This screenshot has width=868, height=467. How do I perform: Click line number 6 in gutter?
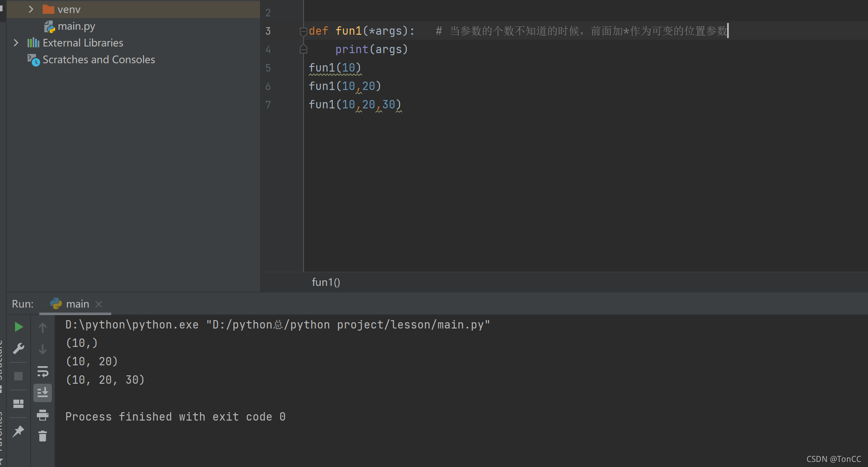point(268,86)
